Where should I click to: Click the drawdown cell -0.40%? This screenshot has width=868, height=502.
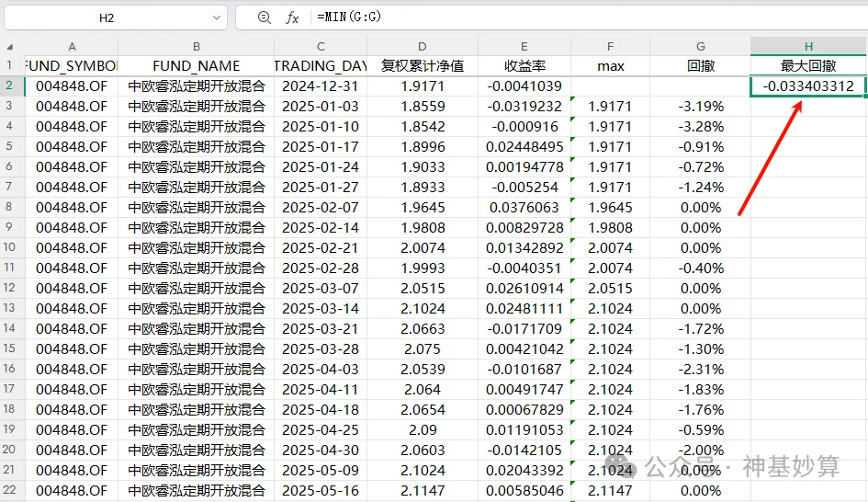click(700, 268)
